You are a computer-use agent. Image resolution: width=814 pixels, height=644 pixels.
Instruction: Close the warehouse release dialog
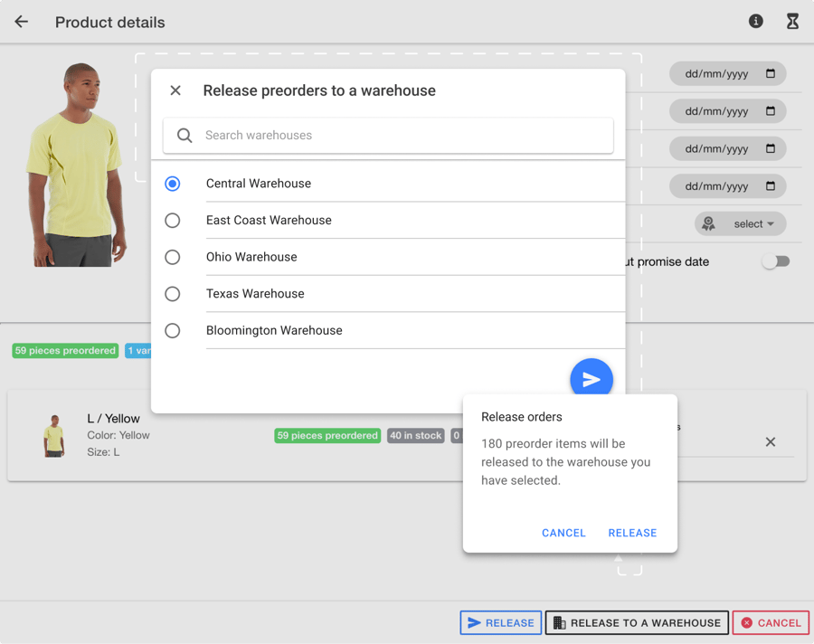click(175, 90)
